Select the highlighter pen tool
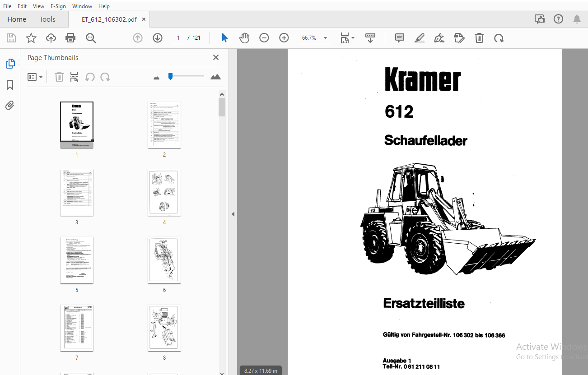588x375 pixels. [420, 38]
